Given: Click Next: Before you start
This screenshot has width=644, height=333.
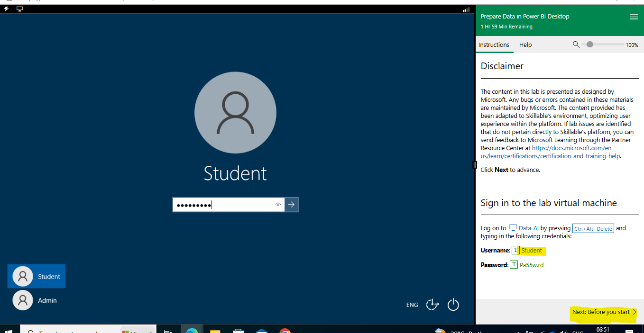Looking at the screenshot, I should point(604,312).
